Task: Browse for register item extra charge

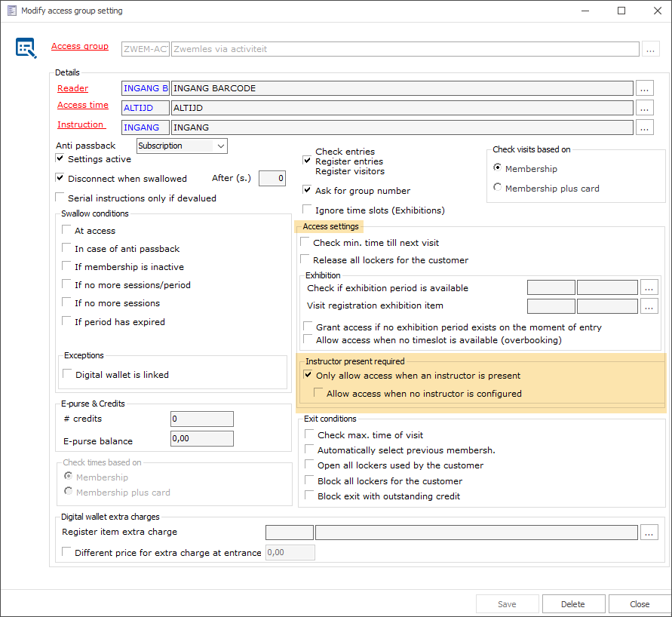Action: 649,533
